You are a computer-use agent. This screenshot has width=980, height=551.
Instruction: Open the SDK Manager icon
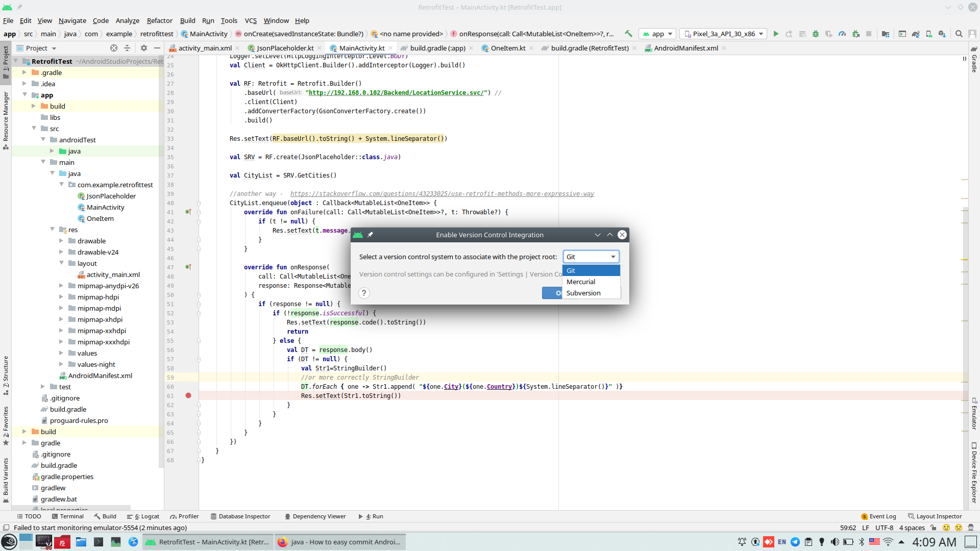942,34
